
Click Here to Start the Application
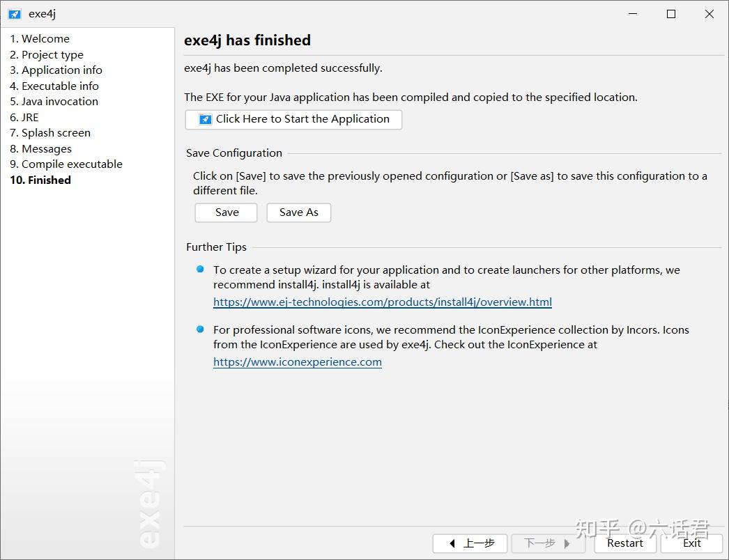pyautogui.click(x=293, y=119)
